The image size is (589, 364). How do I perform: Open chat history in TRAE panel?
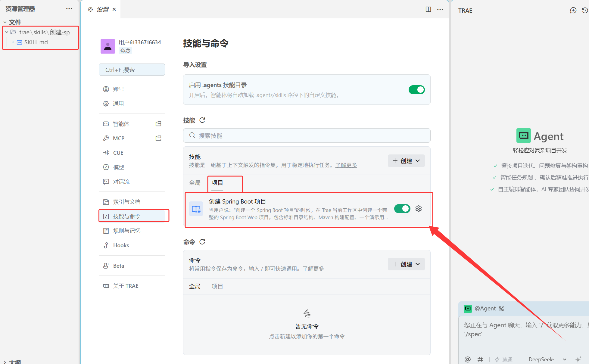click(x=585, y=11)
